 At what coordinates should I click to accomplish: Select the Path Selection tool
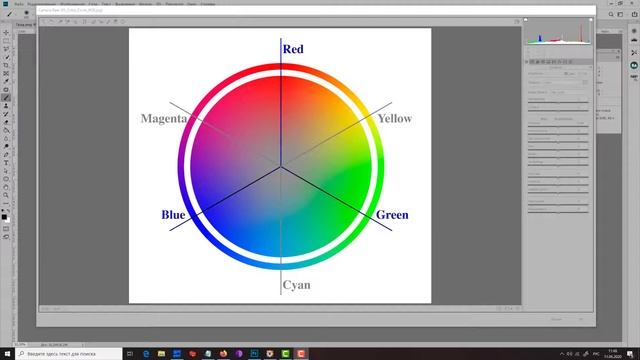point(6,171)
